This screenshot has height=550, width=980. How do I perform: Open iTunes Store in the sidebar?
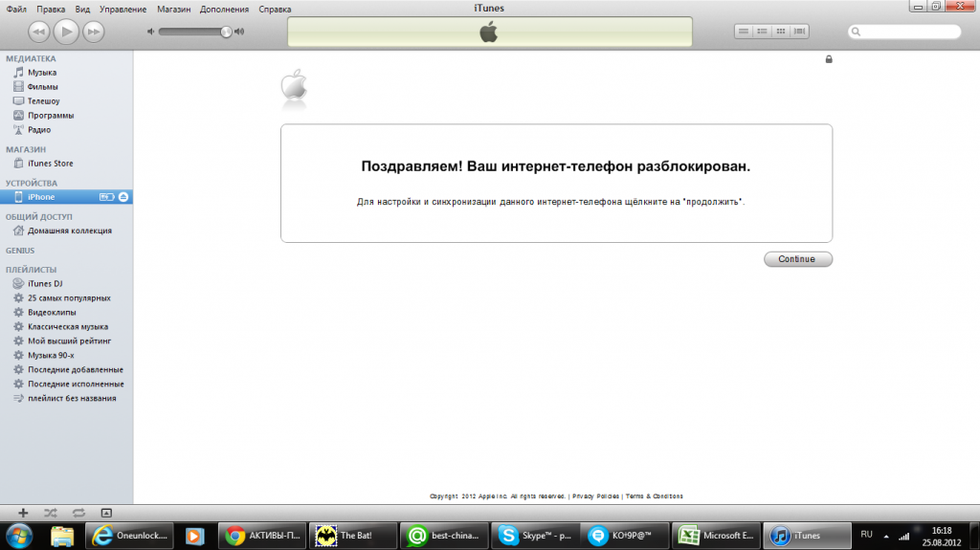point(50,164)
